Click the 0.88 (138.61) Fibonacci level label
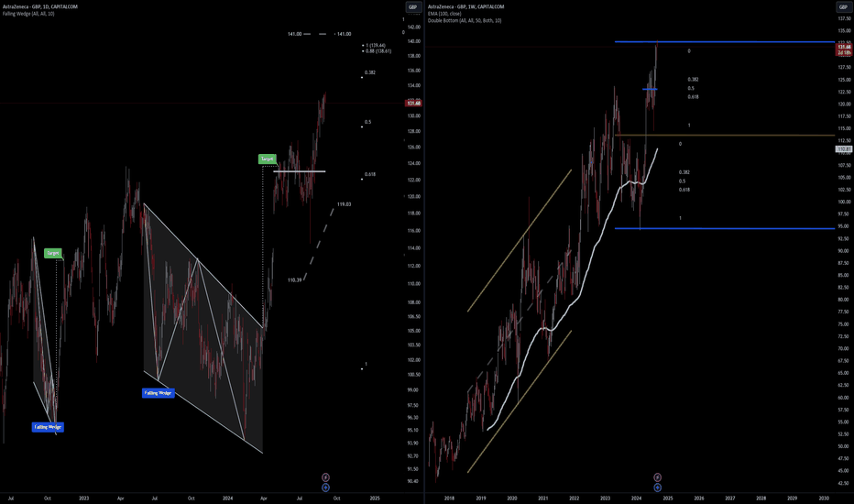Image resolution: width=854 pixels, height=504 pixels. (378, 51)
